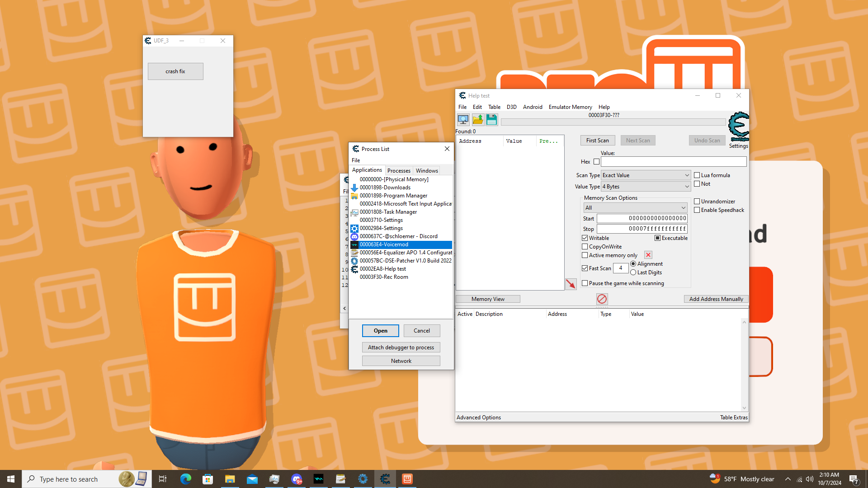Select the Last Digits radio button

pyautogui.click(x=633, y=272)
